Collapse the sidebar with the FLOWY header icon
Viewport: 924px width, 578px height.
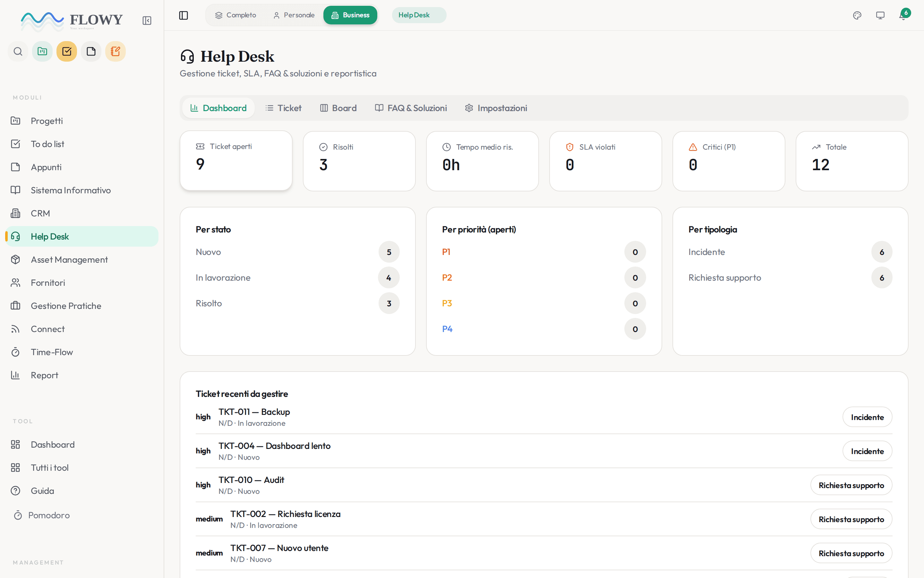[x=147, y=20]
